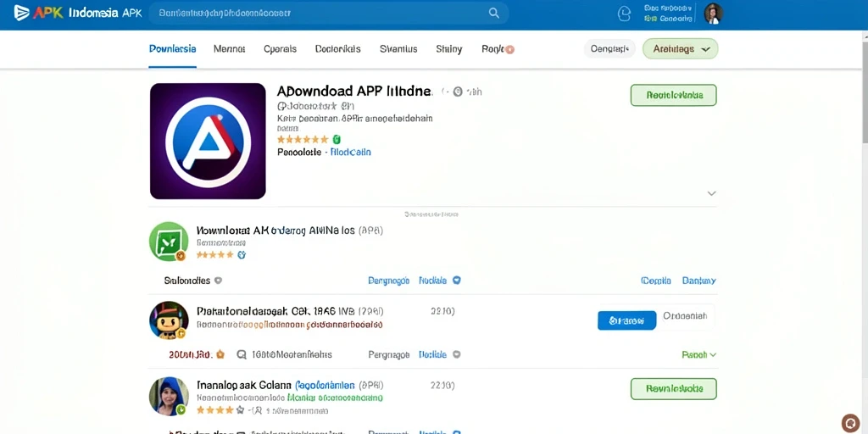Open the blue hooded person app icon
This screenshot has width=868, height=434.
point(169,397)
